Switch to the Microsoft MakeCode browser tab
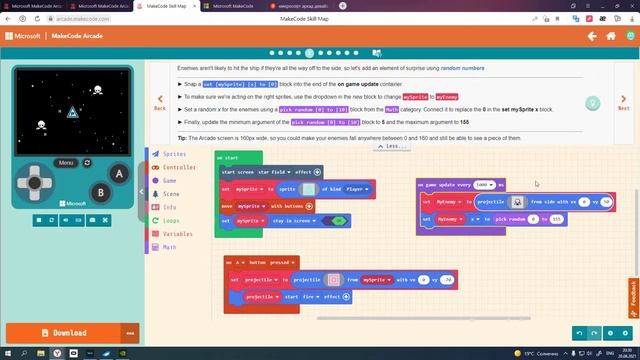 [233, 6]
